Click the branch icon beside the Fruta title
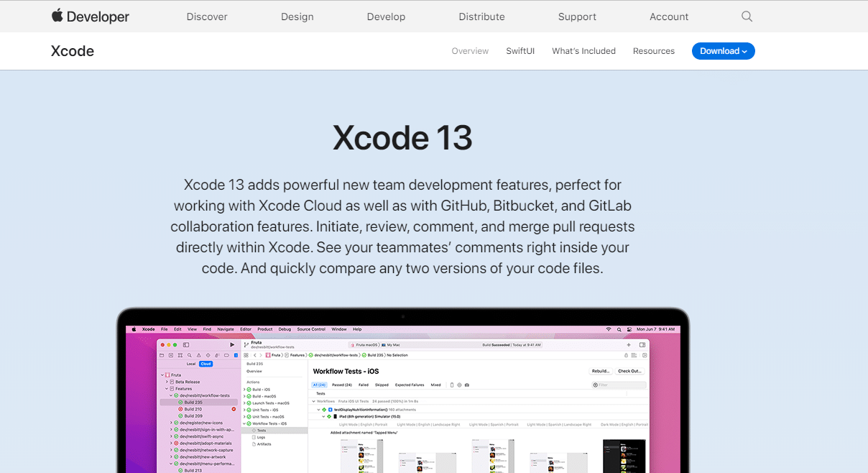 pos(245,345)
